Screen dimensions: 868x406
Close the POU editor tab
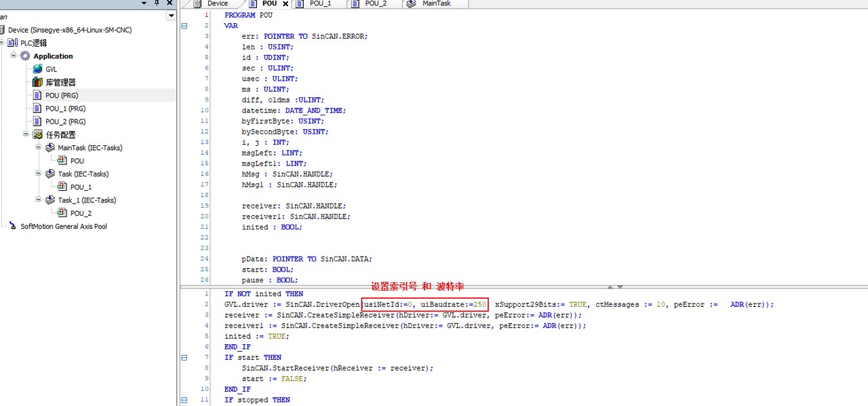[x=285, y=4]
